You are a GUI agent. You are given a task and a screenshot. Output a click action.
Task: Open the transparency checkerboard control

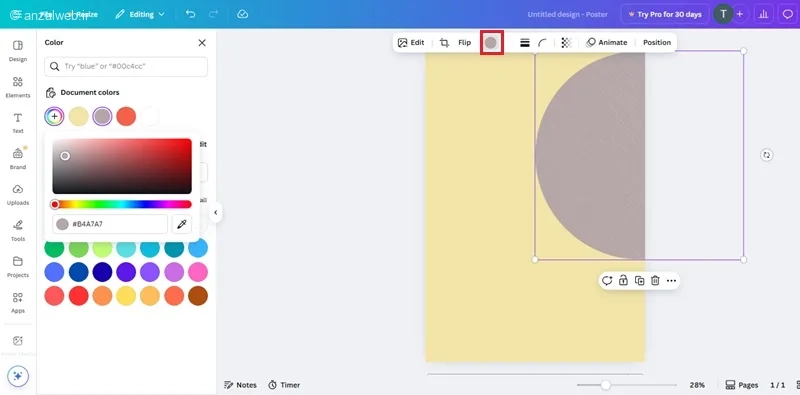566,43
